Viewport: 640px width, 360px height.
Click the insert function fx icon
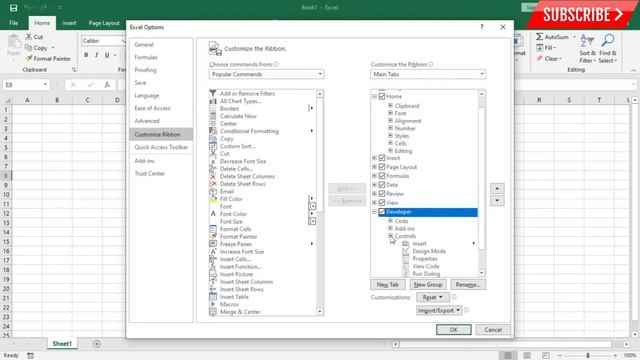point(107,85)
